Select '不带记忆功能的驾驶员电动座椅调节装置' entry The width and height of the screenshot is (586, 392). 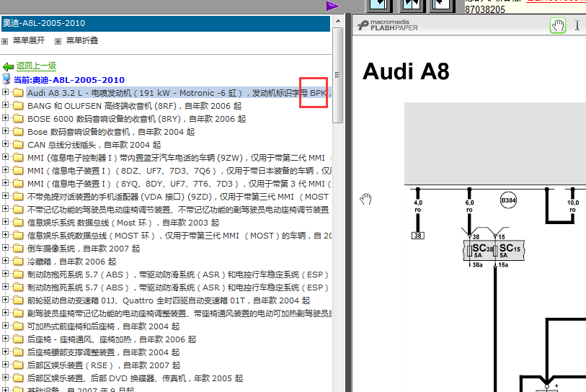coord(178,210)
